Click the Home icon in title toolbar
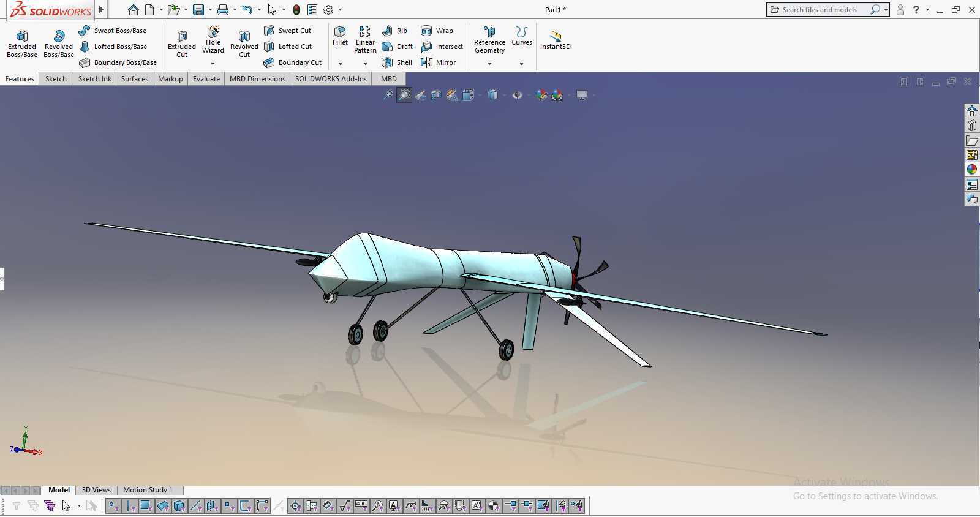 click(x=134, y=10)
